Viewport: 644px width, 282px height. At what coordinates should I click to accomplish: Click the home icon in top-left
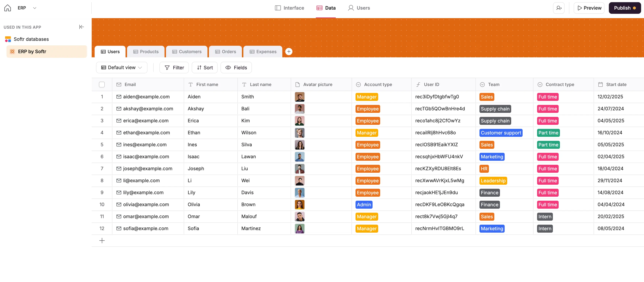pyautogui.click(x=7, y=8)
